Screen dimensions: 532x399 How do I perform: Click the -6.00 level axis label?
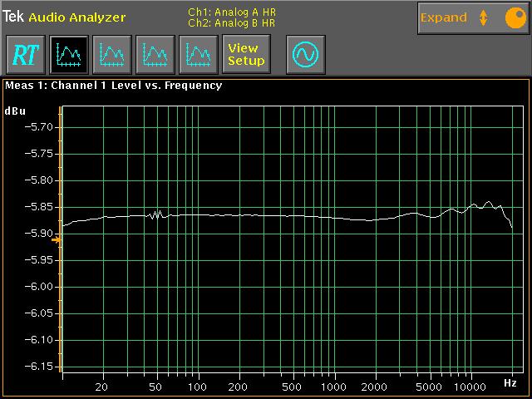coord(39,287)
